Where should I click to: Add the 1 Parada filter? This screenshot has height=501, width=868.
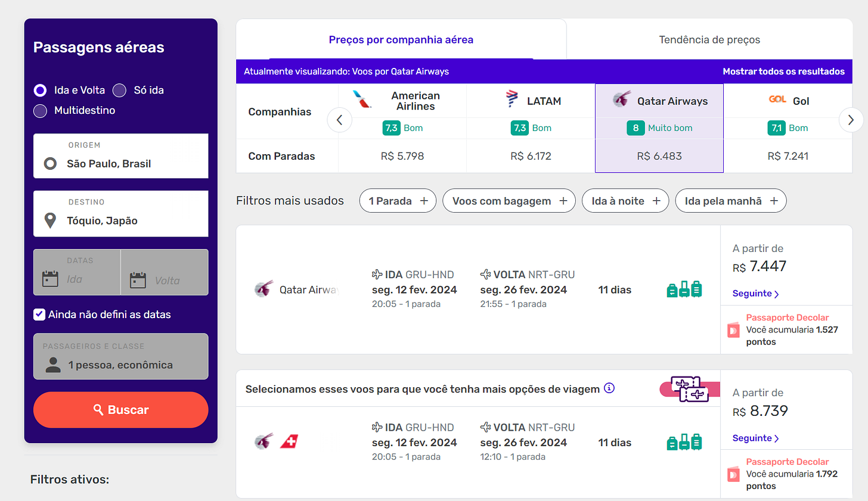click(398, 201)
